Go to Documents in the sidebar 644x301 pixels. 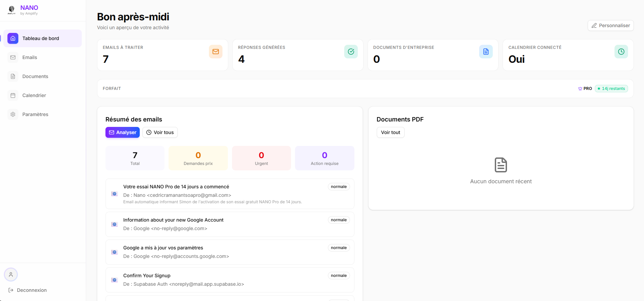(35, 76)
